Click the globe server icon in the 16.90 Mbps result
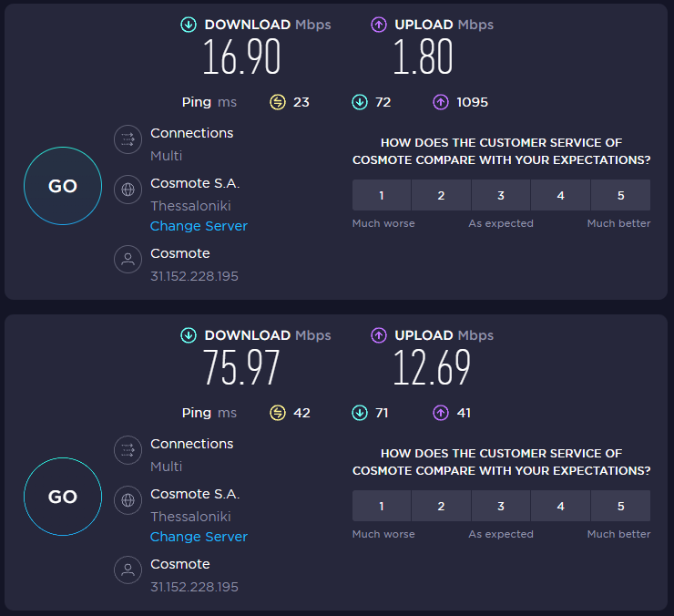The height and width of the screenshot is (616, 674). click(128, 190)
